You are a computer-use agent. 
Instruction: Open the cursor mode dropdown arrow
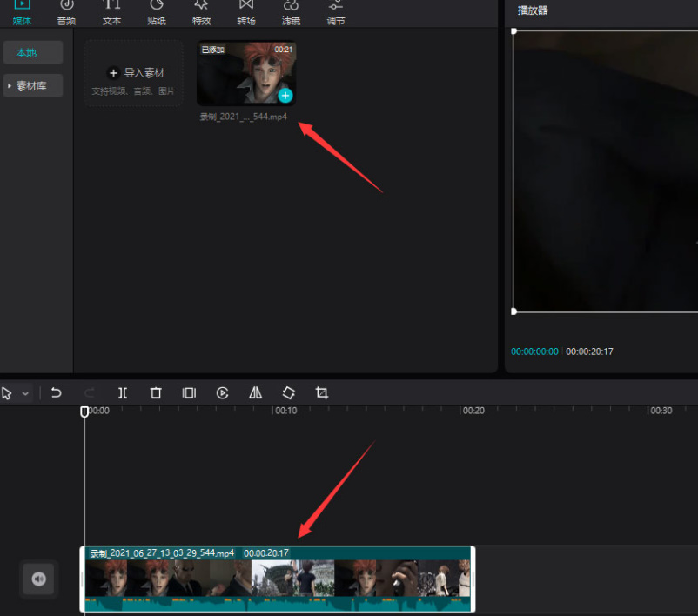tap(25, 394)
